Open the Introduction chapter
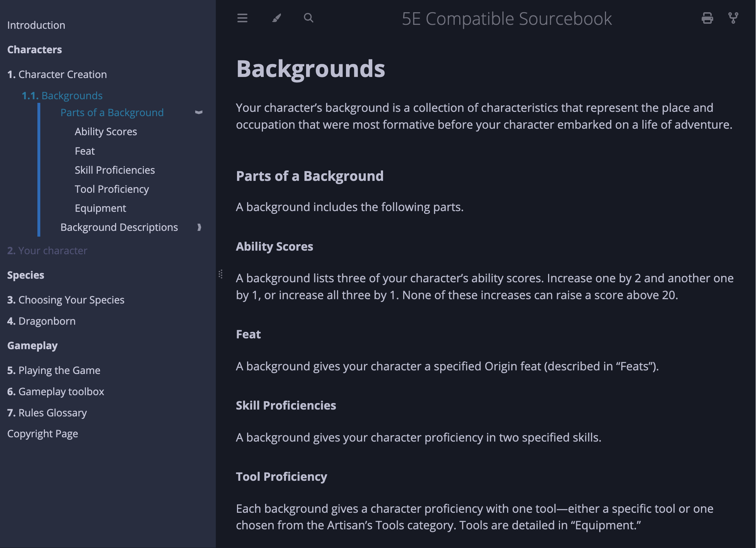Viewport: 756px width, 548px height. point(36,25)
